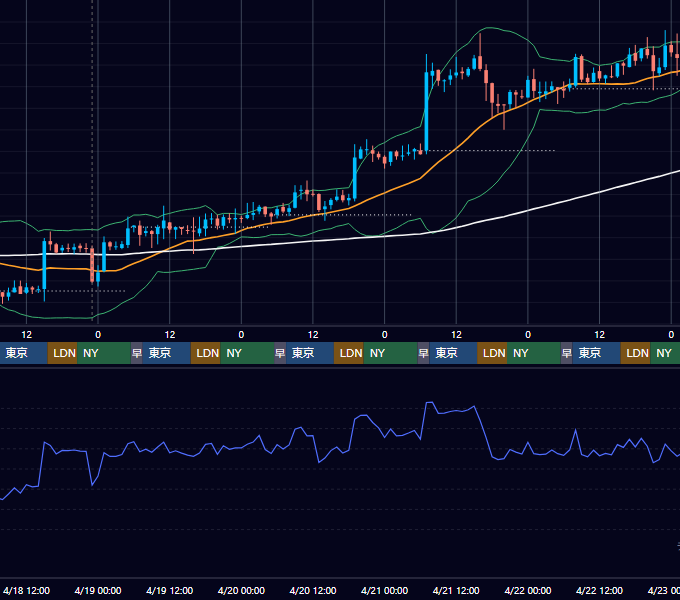Click the 4/21 12:00 date label
680x600 pixels.
[456, 590]
